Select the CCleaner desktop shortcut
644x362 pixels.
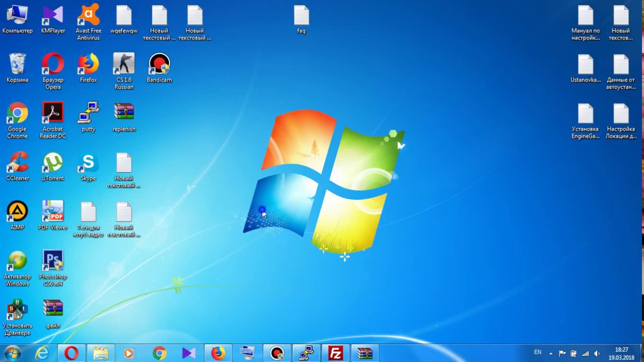[17, 167]
